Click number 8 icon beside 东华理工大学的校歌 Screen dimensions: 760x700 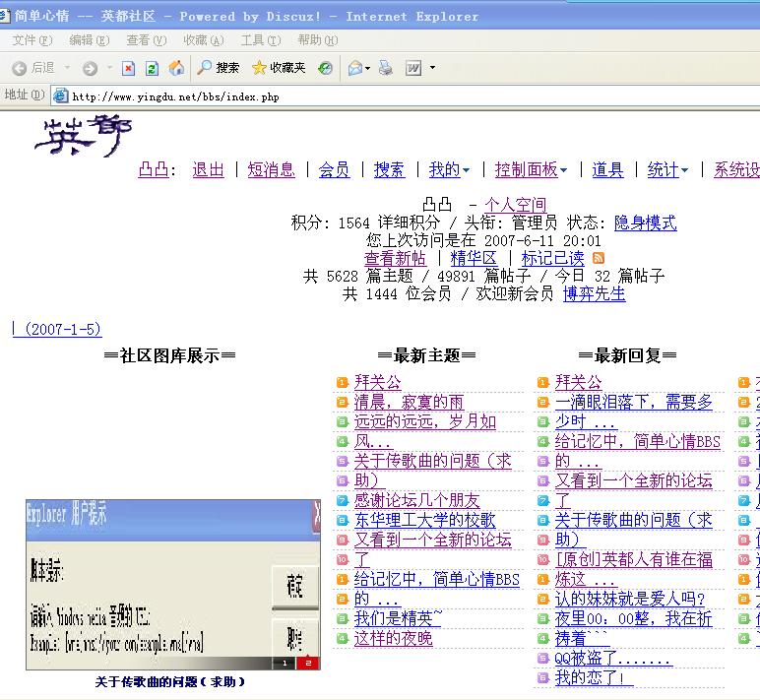pyautogui.click(x=343, y=521)
